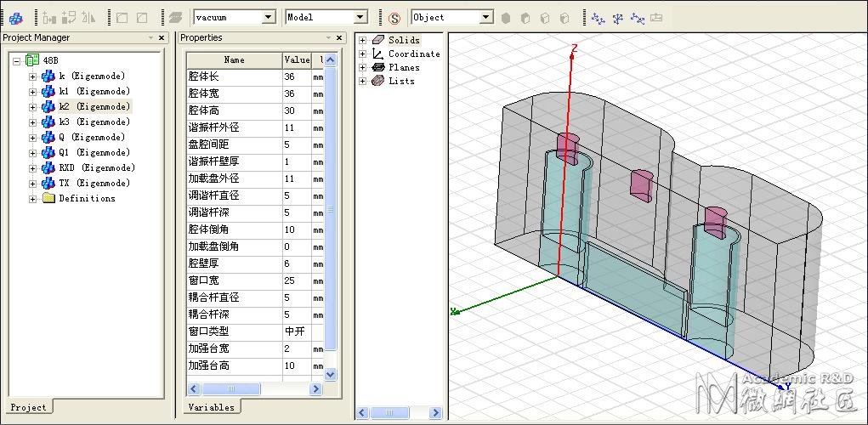
Task: Click the Fillet edges tool
Action: click(122, 18)
